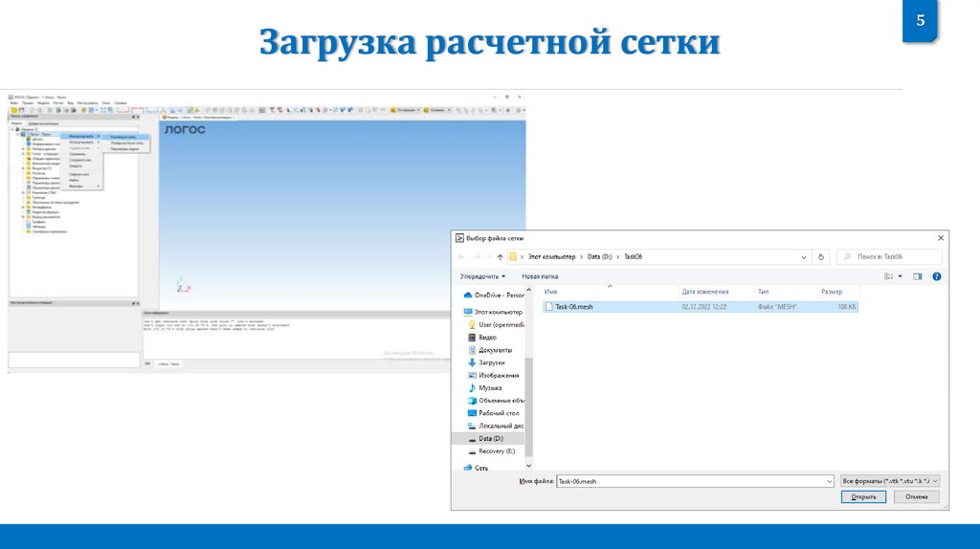
Task: Choose Импортировать in Logos context menu
Action: pyautogui.click(x=81, y=136)
